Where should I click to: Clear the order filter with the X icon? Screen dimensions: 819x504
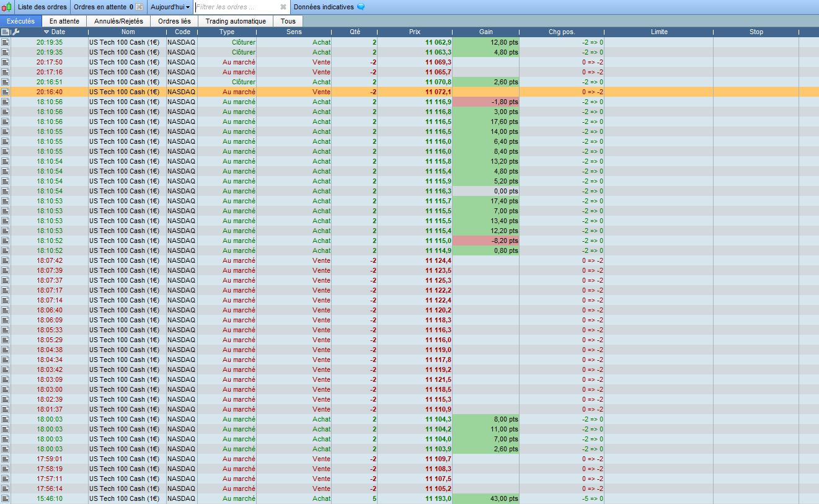tap(283, 7)
